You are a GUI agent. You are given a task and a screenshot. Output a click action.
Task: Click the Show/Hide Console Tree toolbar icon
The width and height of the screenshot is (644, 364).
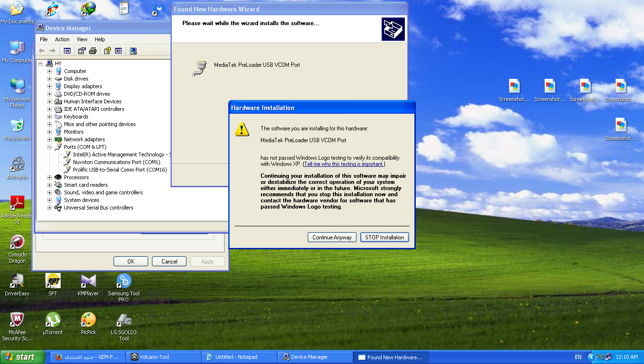pos(67,51)
